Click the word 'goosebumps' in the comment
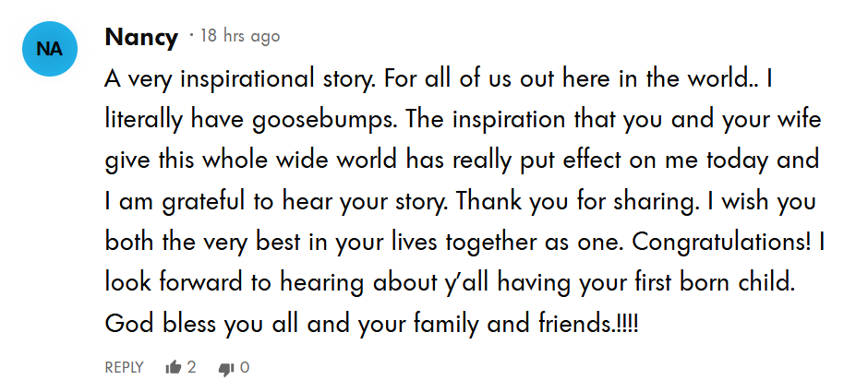 (x=325, y=120)
